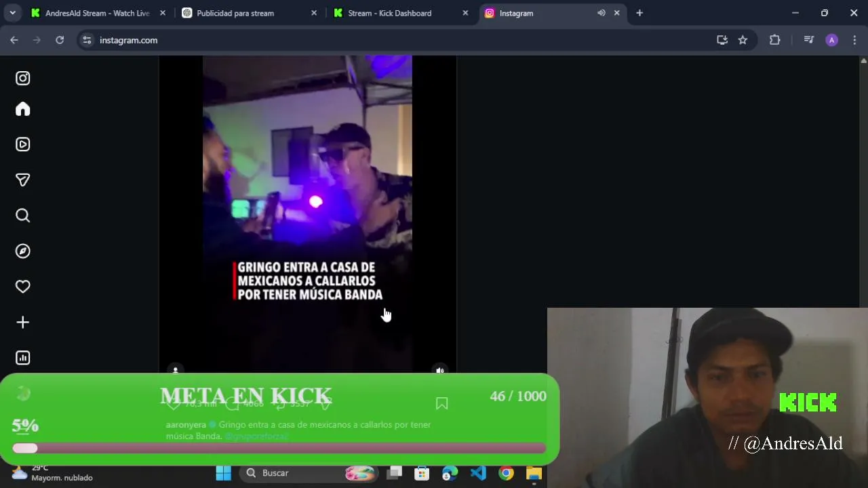Launch Microsoft Store from the taskbar

[x=422, y=473]
